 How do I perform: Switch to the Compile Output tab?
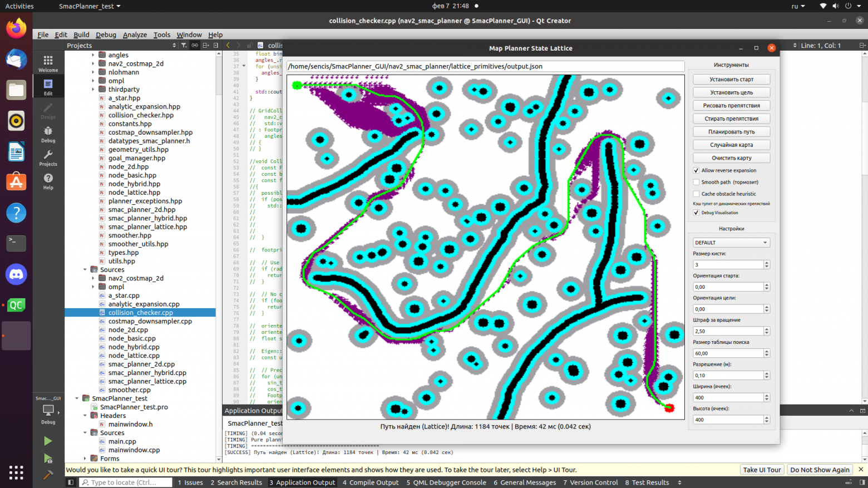[x=371, y=482]
